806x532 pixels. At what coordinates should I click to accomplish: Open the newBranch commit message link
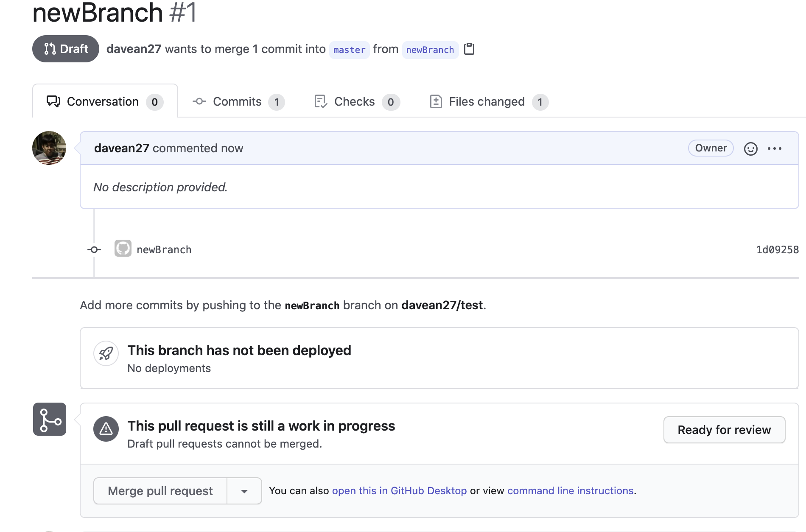(164, 249)
